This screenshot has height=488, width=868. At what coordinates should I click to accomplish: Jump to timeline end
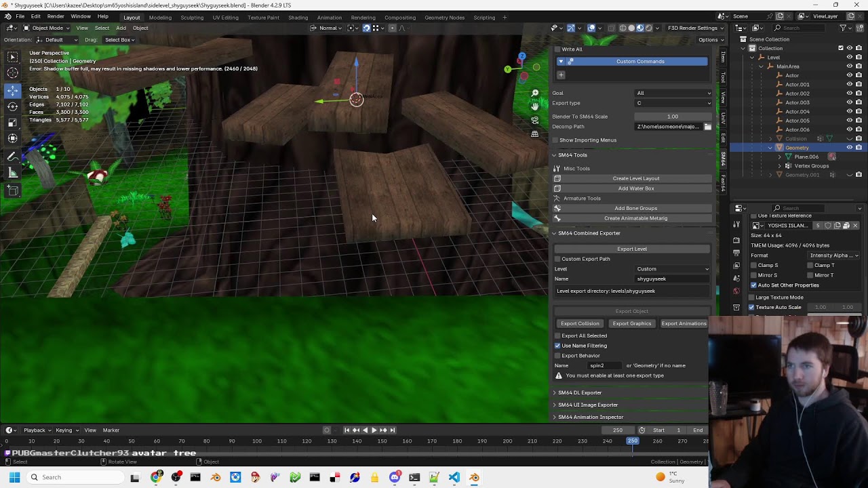[x=392, y=430]
